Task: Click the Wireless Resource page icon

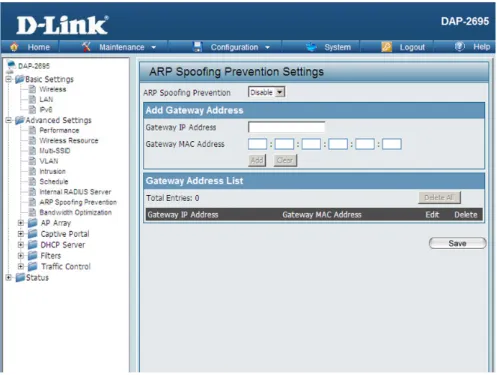Action: click(32, 141)
